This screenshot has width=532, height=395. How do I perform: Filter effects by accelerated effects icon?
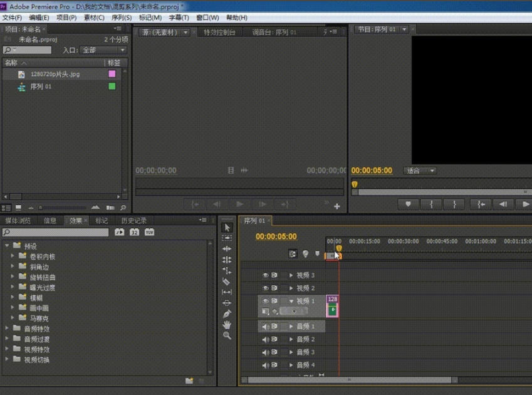point(120,232)
